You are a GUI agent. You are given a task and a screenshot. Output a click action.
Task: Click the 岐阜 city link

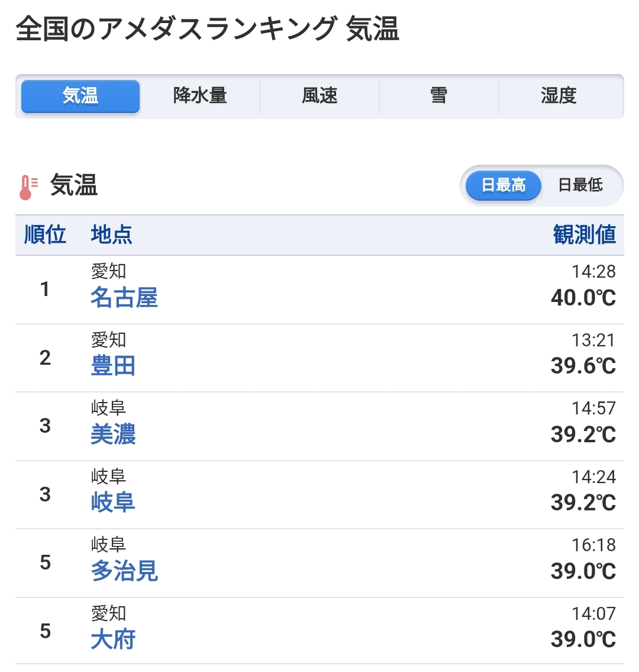point(113,503)
